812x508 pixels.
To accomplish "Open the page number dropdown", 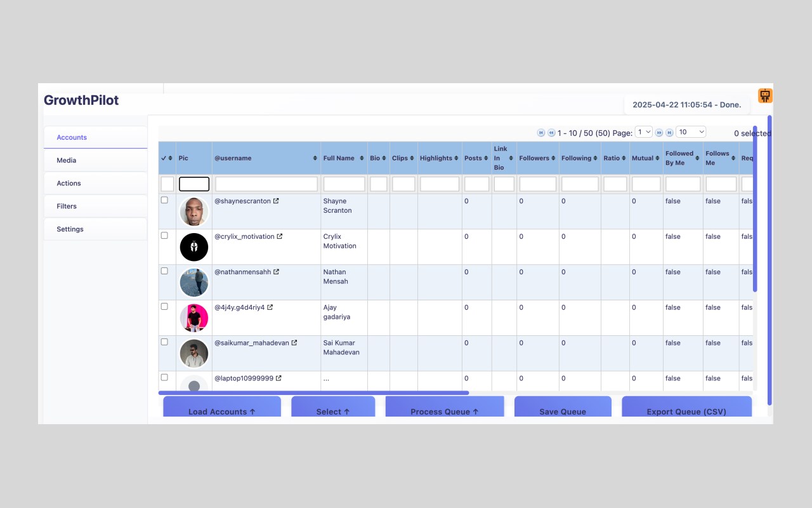I will tap(644, 132).
